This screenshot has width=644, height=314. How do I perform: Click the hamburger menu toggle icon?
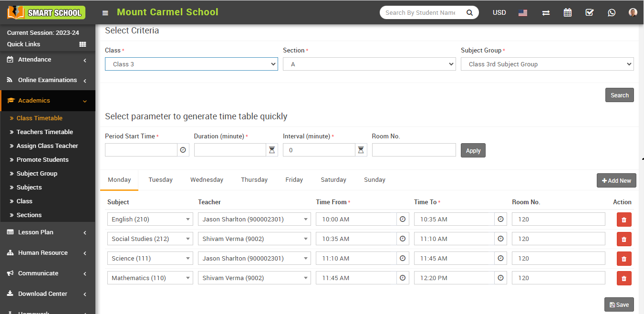pyautogui.click(x=105, y=13)
